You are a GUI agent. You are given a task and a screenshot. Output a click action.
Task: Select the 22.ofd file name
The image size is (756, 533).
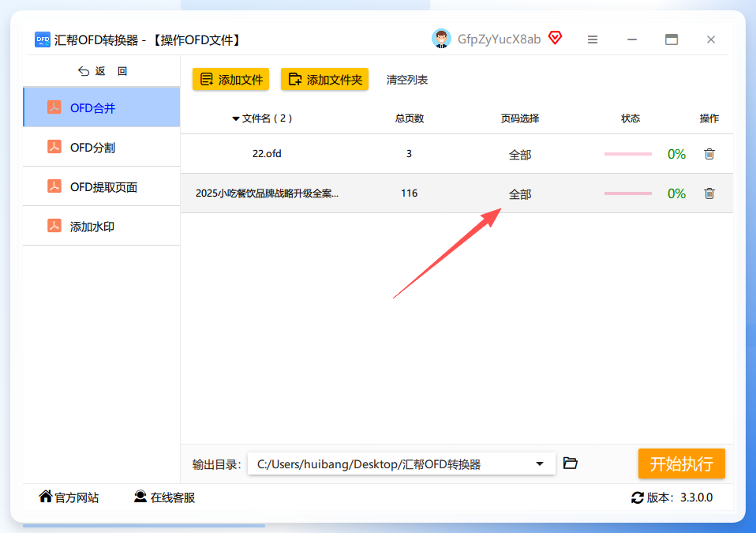click(x=267, y=153)
